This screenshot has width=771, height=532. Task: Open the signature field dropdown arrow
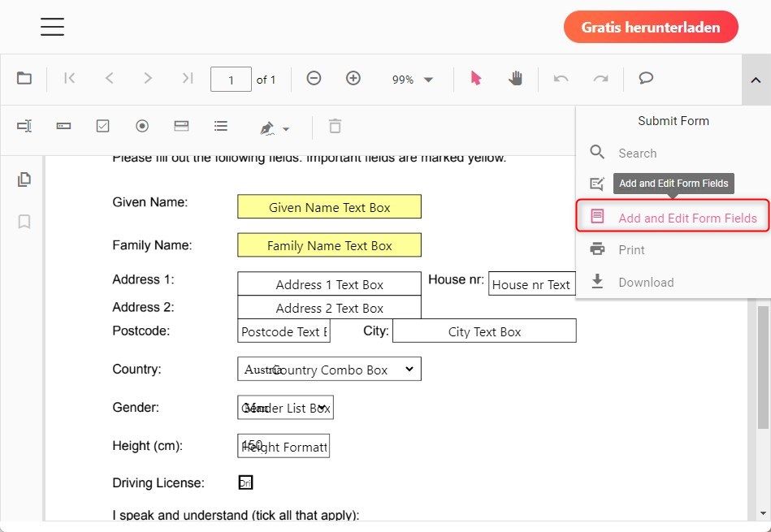(286, 129)
